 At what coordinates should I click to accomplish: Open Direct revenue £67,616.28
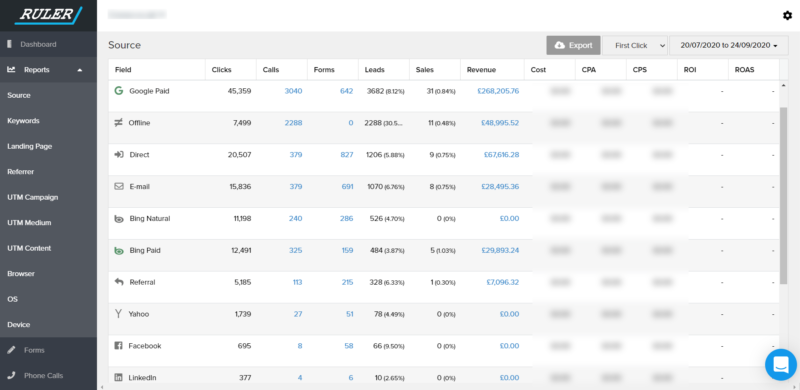[x=502, y=155]
